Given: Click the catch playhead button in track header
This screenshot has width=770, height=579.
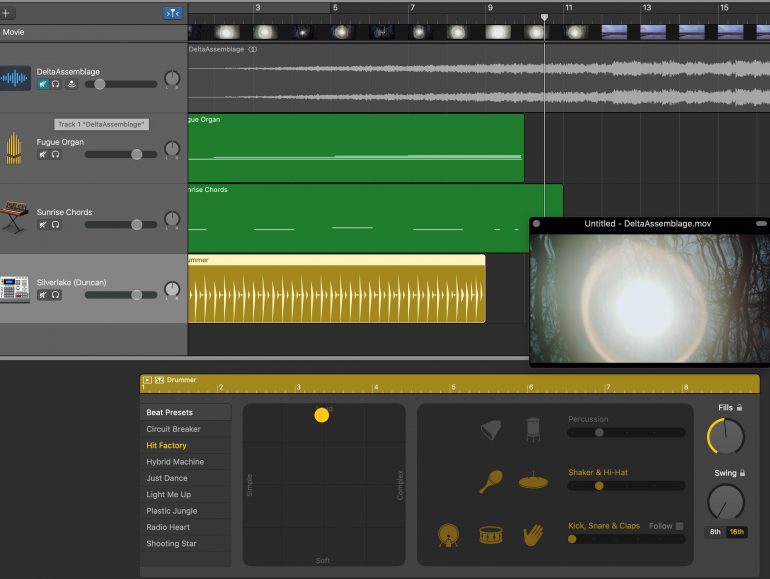Looking at the screenshot, I should pyautogui.click(x=172, y=13).
